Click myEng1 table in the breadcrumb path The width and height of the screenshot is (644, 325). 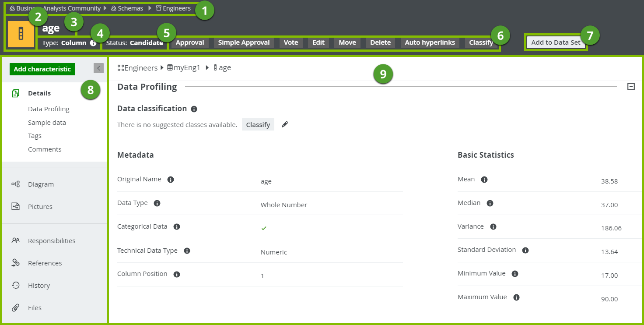(186, 68)
